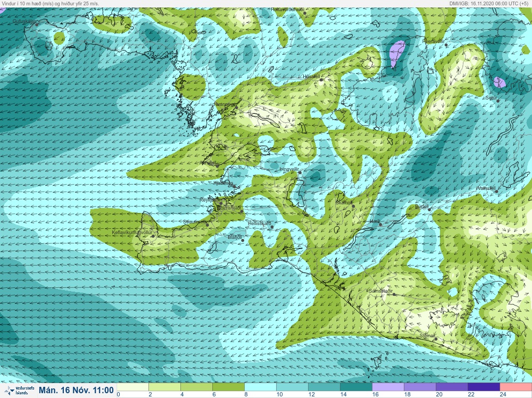
Task: Pick the 16–18 m/s lavender legend swatch
Action: point(388,387)
